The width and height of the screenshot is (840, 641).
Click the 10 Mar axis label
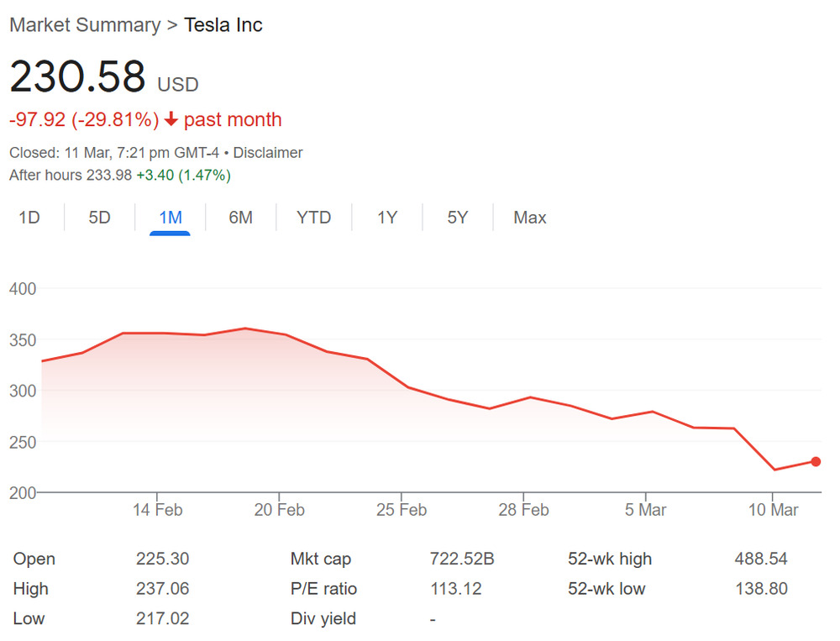[773, 510]
